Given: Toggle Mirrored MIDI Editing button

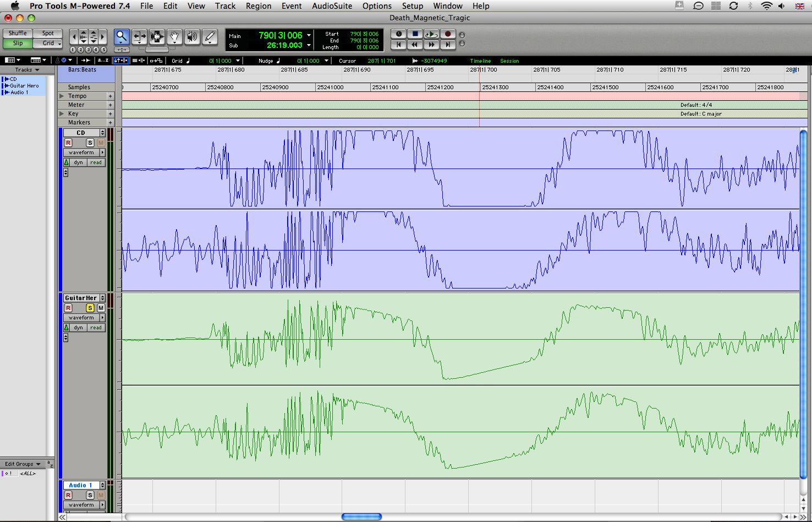Looking at the screenshot, I should coord(156,61).
